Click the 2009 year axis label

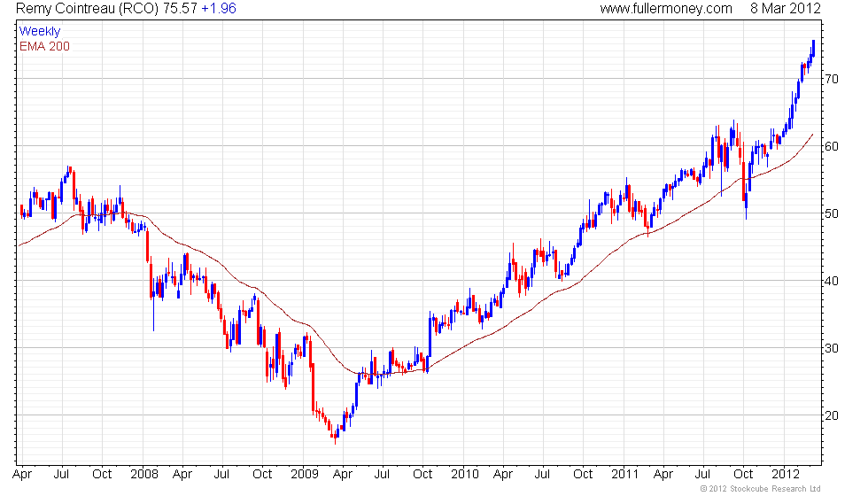point(305,475)
